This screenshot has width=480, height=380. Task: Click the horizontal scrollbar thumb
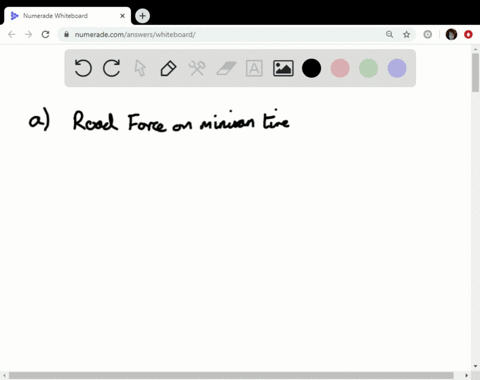point(231,376)
